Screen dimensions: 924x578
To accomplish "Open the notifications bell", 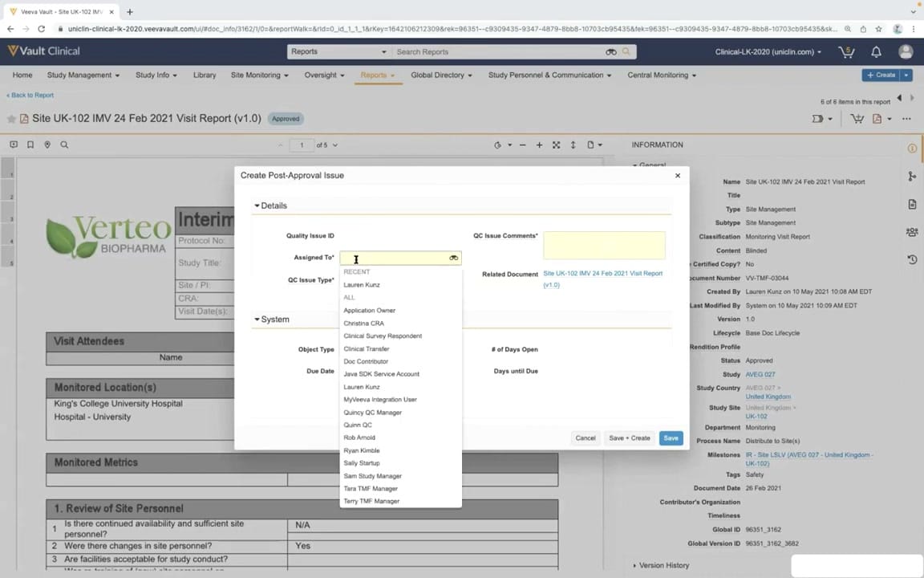I will (876, 52).
